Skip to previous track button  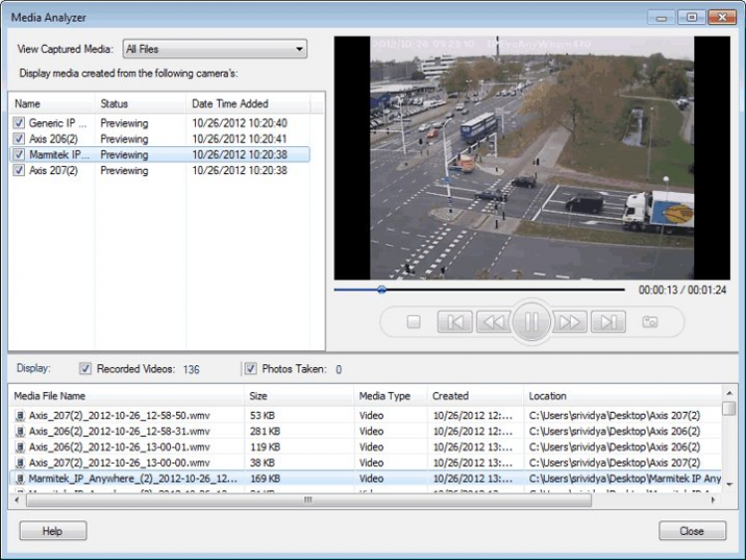point(455,322)
